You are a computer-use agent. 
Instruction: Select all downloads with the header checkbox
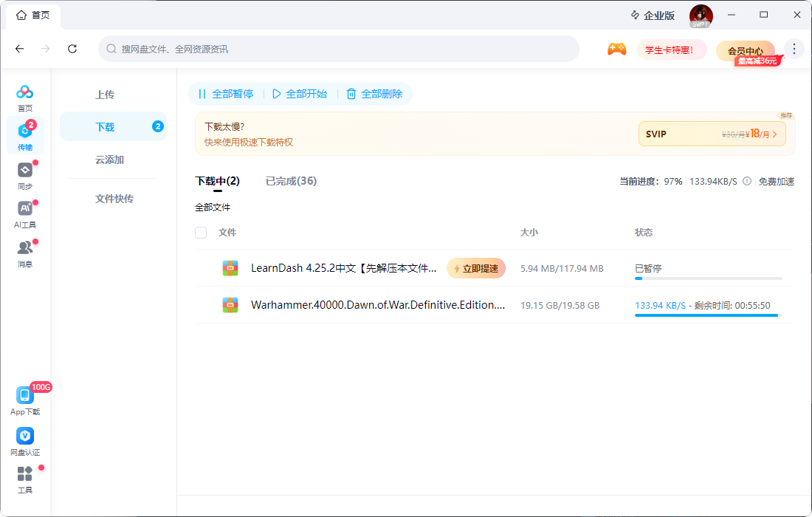(200, 232)
